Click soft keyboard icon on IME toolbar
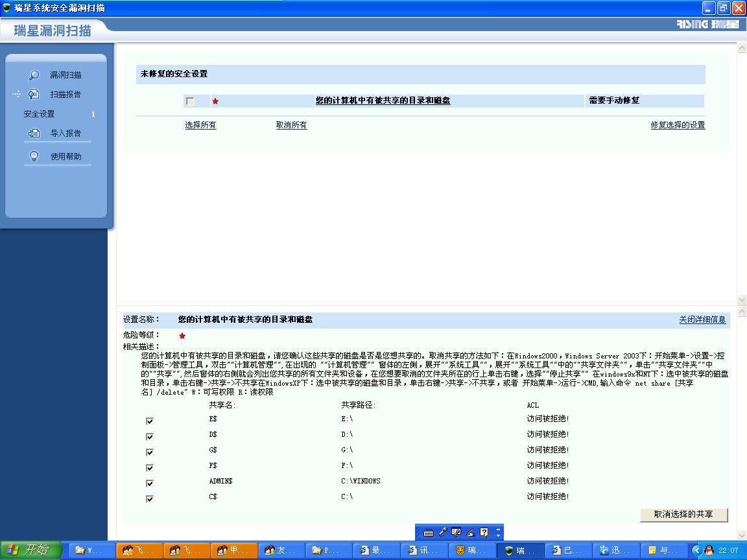This screenshot has width=747, height=560. (428, 532)
